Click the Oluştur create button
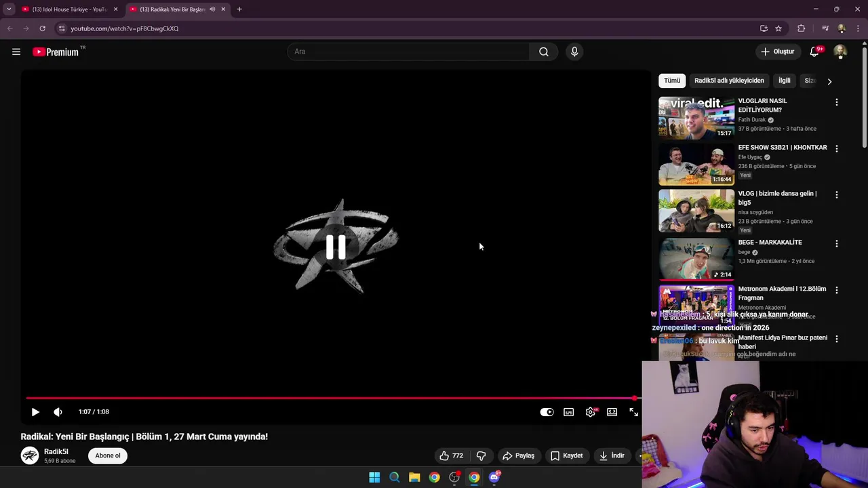The width and height of the screenshot is (868, 488). pos(777,52)
